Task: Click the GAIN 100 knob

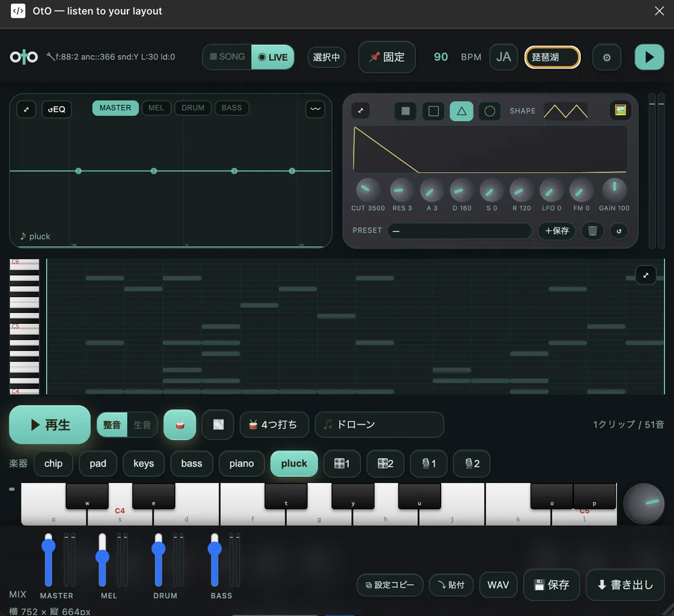Action: (x=614, y=190)
